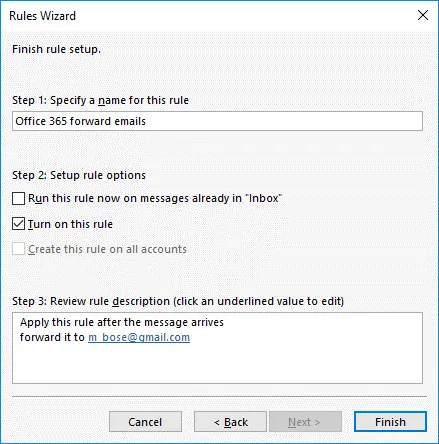Click the greyed-out Next button

click(x=305, y=422)
